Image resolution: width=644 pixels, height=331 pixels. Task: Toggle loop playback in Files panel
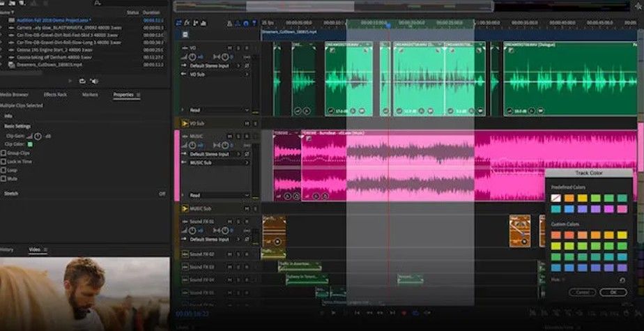click(82, 82)
